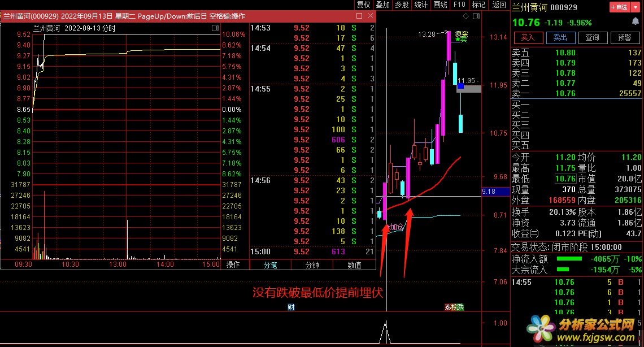Click the stock name 兰州黄河 000929 header
Image resolution: width=644 pixels, height=347 pixels.
coord(544,7)
